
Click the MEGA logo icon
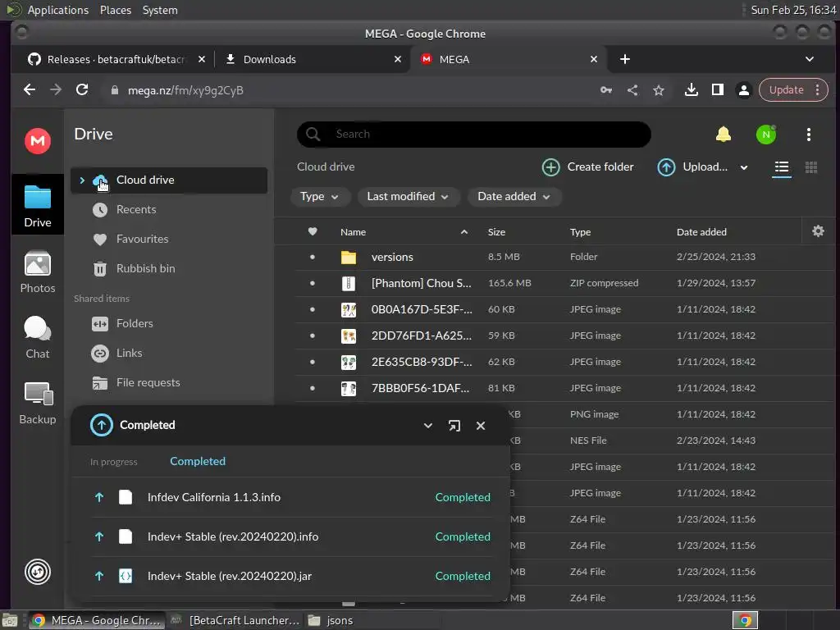click(38, 141)
